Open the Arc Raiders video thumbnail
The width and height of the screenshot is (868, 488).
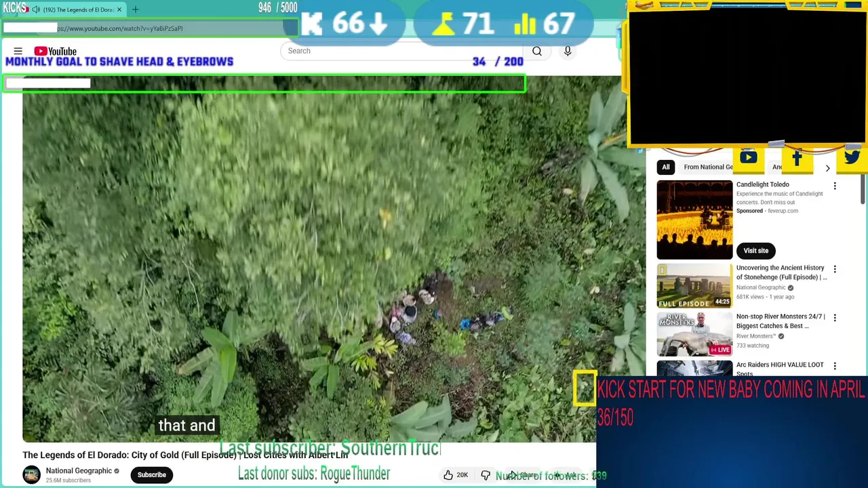point(694,369)
